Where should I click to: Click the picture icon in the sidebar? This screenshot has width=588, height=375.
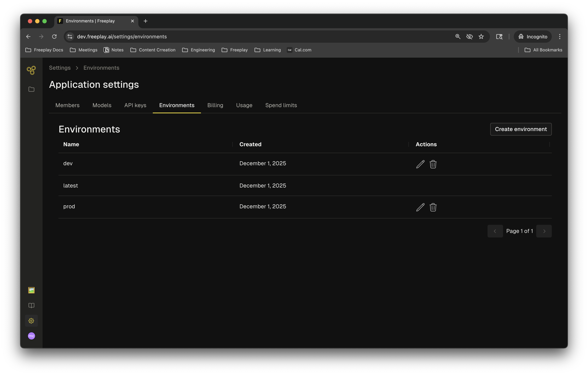[31, 290]
